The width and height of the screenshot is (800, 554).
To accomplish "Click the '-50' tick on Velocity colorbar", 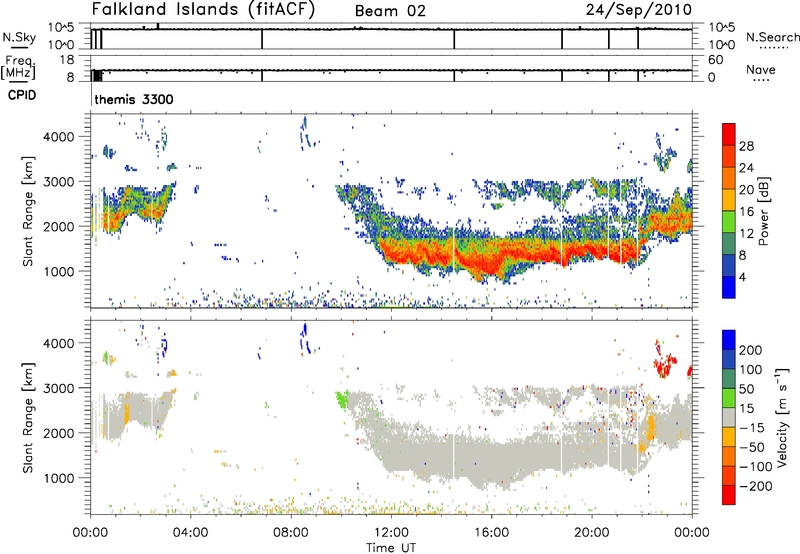I will (x=752, y=447).
